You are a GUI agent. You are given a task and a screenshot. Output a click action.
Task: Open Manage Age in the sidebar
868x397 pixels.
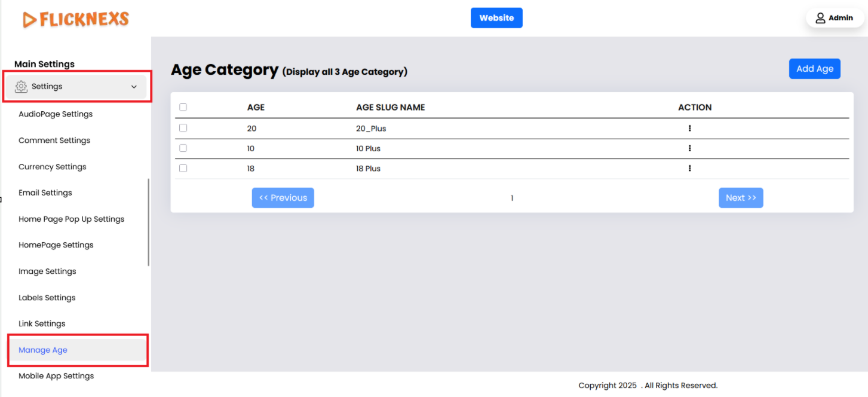coord(43,350)
